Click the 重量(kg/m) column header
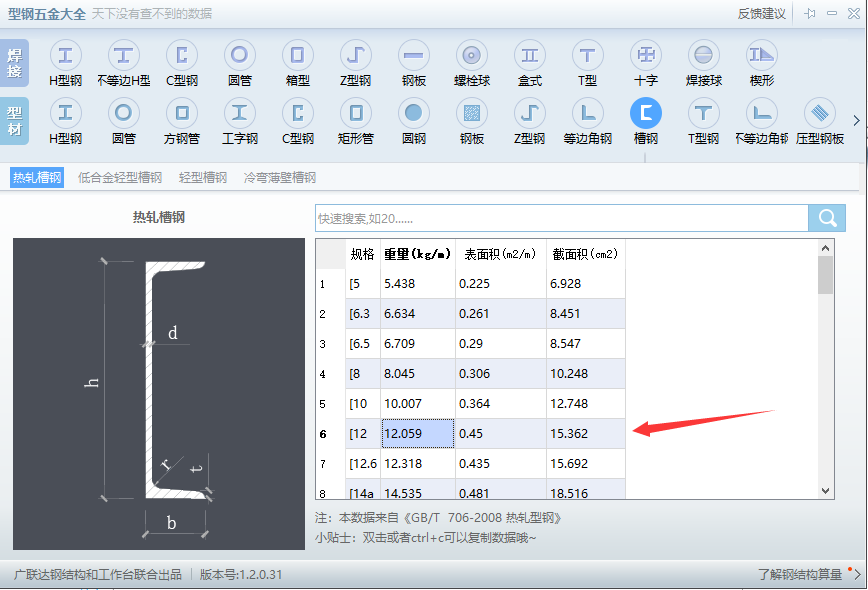Image resolution: width=868 pixels, height=590 pixels. pyautogui.click(x=417, y=254)
